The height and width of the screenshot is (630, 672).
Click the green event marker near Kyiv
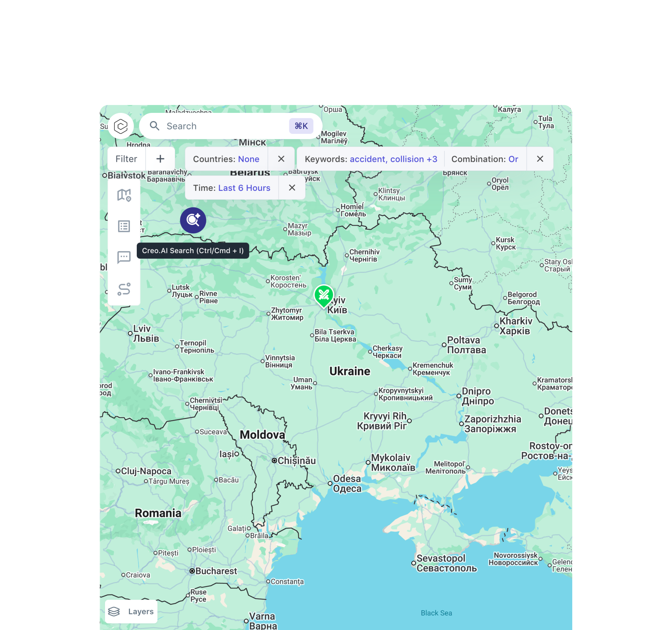[323, 295]
